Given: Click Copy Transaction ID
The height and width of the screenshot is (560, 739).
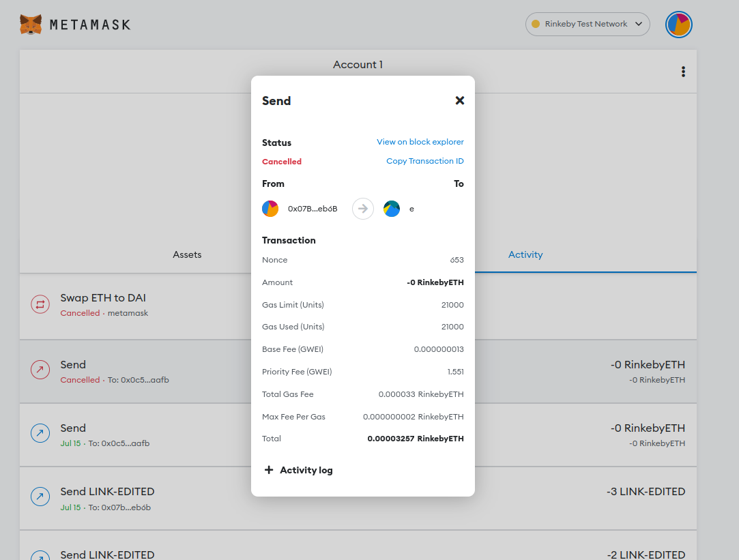Looking at the screenshot, I should click(x=425, y=161).
